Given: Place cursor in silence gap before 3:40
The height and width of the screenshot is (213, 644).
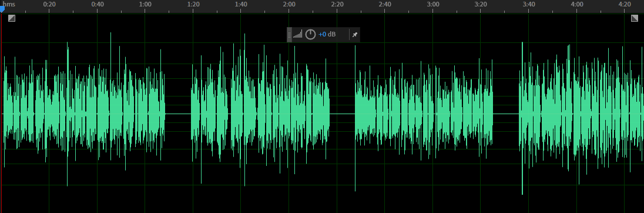Looking at the screenshot, I should point(506,114).
